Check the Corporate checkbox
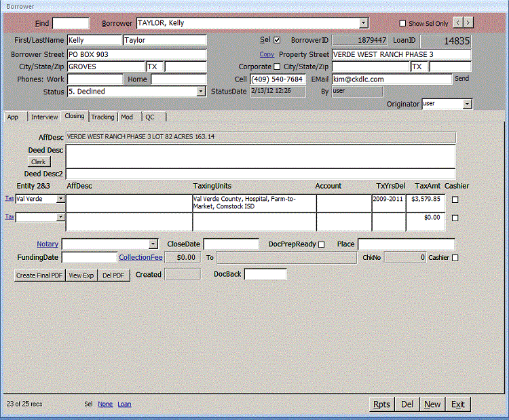This screenshot has width=509, height=420. point(276,66)
